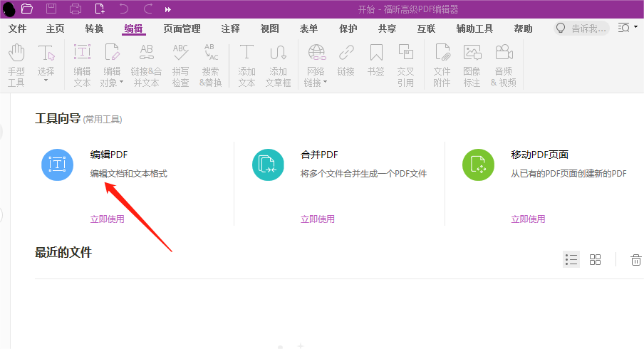Switch to Comment (注释) tab

click(x=230, y=28)
